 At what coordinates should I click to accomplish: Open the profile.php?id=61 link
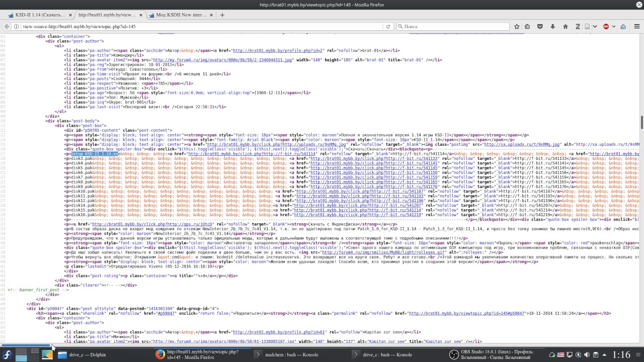tap(279, 332)
